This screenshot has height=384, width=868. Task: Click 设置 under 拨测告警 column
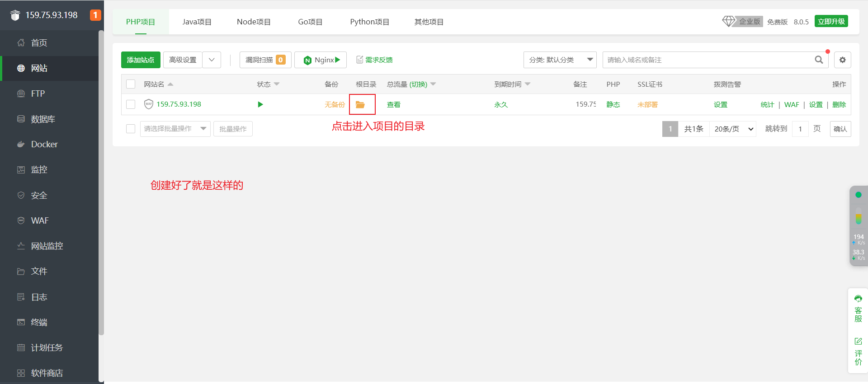721,104
